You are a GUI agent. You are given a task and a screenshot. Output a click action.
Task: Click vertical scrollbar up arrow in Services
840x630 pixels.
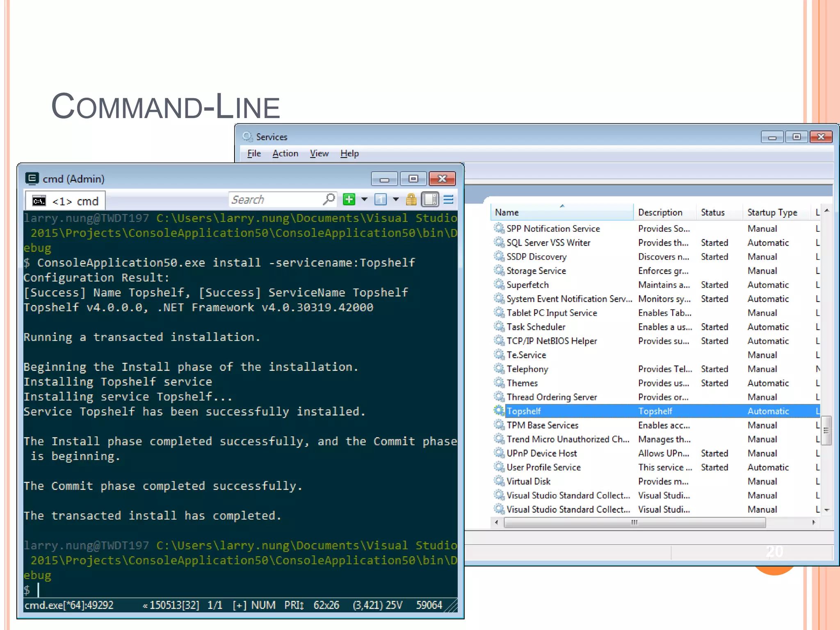pos(827,211)
